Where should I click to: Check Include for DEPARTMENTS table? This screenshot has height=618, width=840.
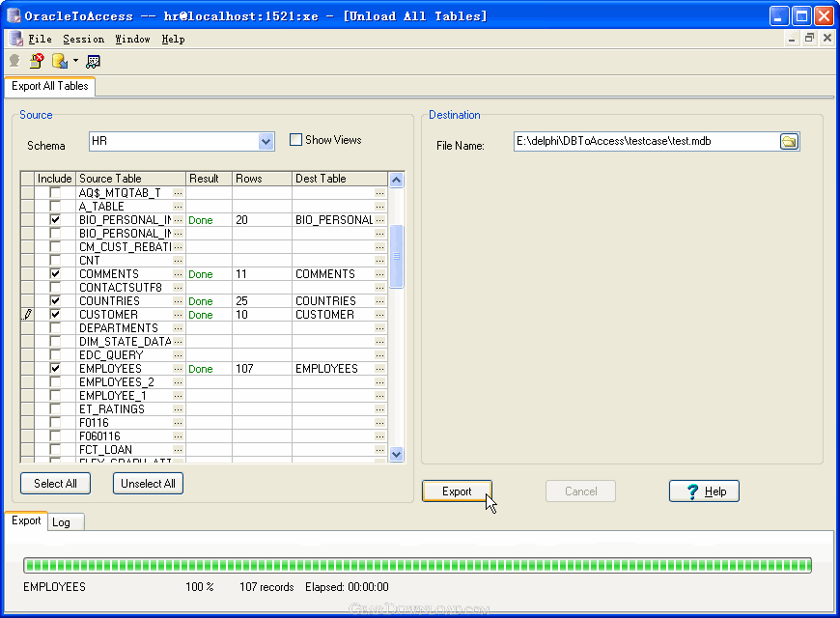click(55, 328)
